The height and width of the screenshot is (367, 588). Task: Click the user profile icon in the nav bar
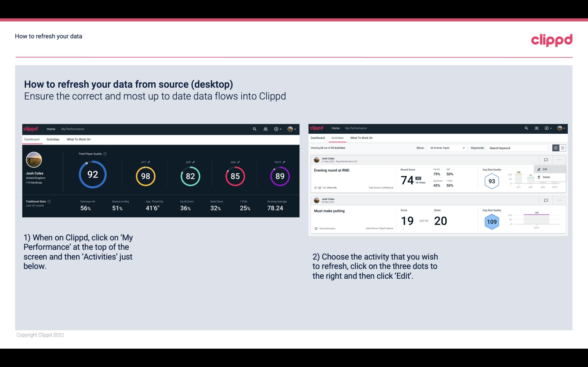click(x=290, y=129)
